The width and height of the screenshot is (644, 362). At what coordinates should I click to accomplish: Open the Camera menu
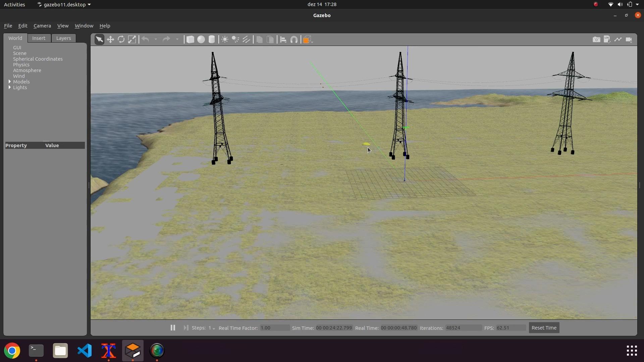42,26
